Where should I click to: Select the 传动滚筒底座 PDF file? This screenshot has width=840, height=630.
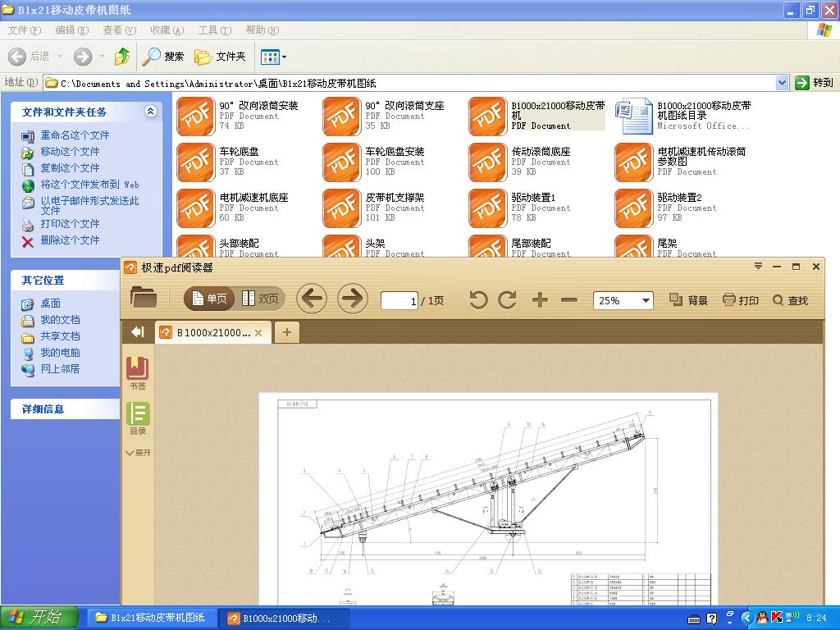[521, 162]
